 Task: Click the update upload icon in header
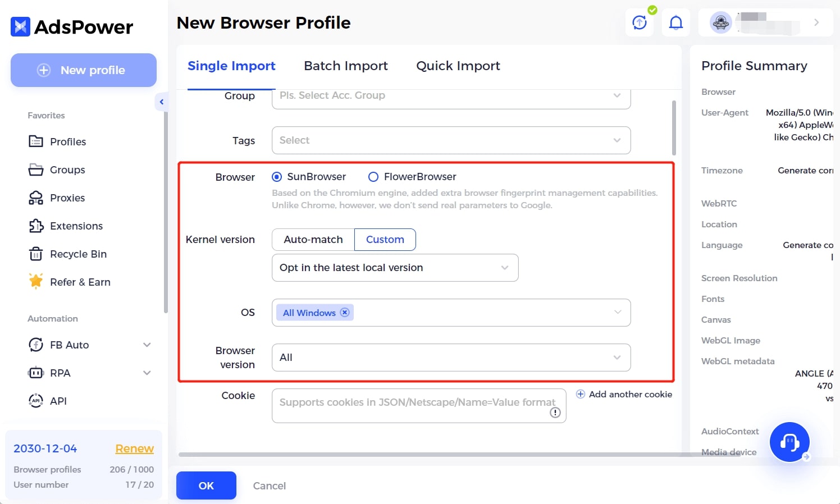pyautogui.click(x=640, y=23)
